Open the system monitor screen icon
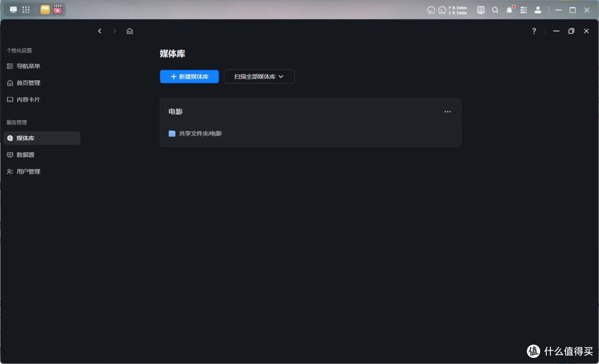Screen dimensions: 599x364 (481, 11)
